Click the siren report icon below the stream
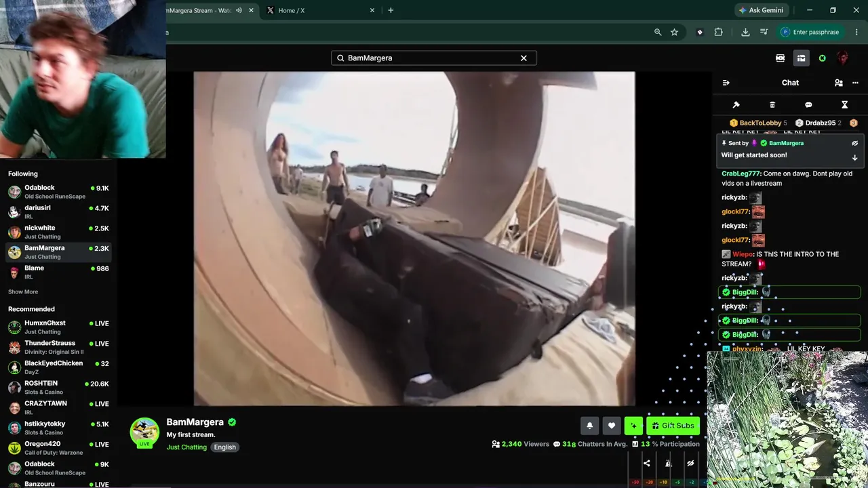The height and width of the screenshot is (488, 868). 669,464
